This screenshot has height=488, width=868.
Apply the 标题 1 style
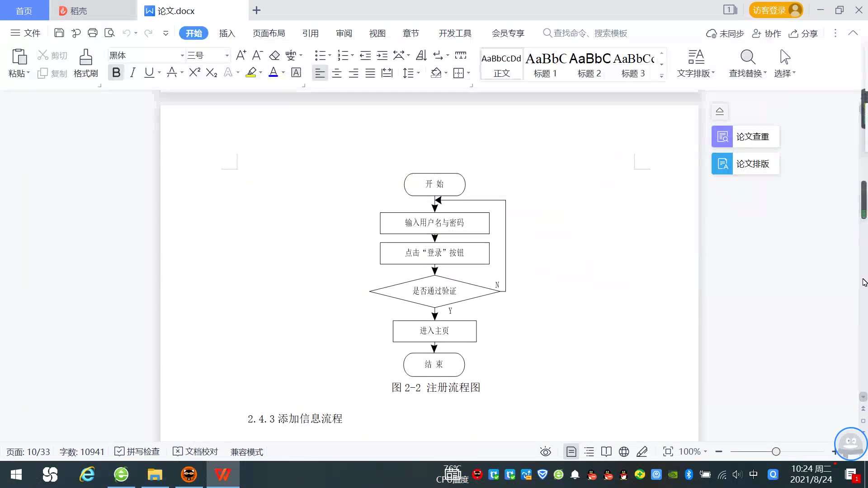click(x=545, y=65)
